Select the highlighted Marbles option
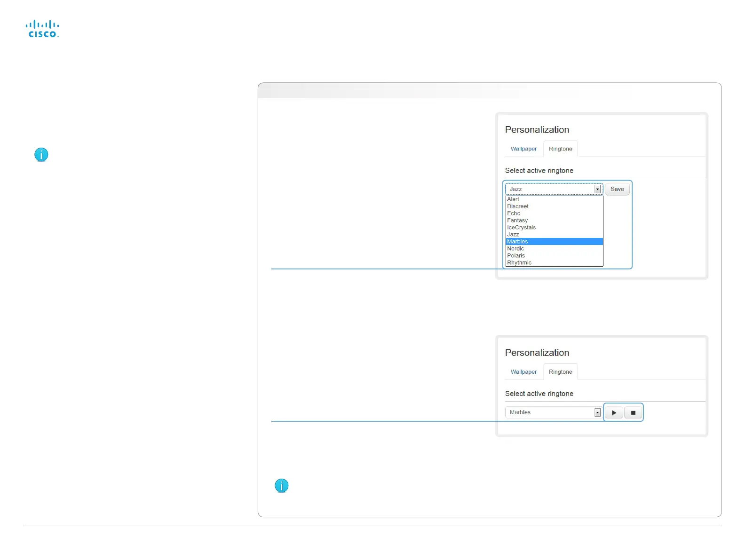The height and width of the screenshot is (560, 745). (554, 241)
